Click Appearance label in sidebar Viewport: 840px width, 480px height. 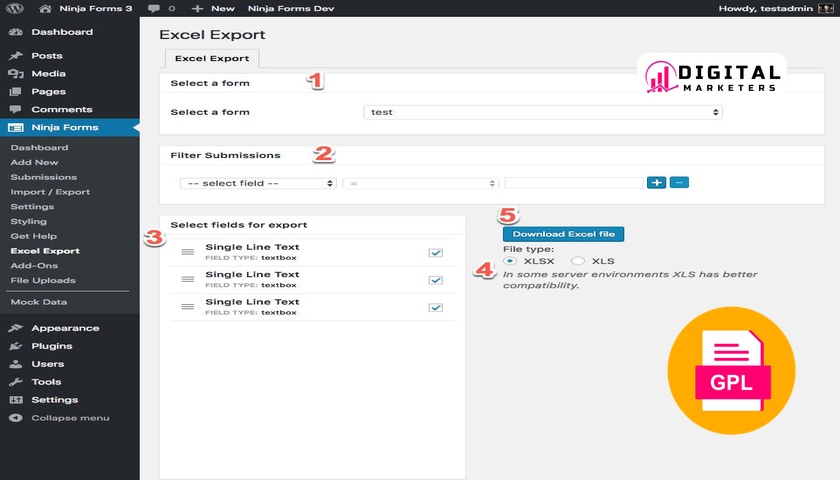[x=65, y=328]
